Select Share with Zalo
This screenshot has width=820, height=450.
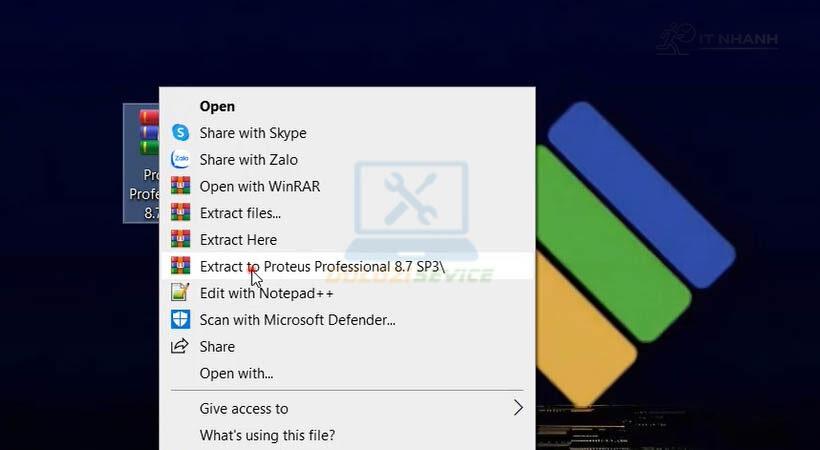(x=248, y=160)
